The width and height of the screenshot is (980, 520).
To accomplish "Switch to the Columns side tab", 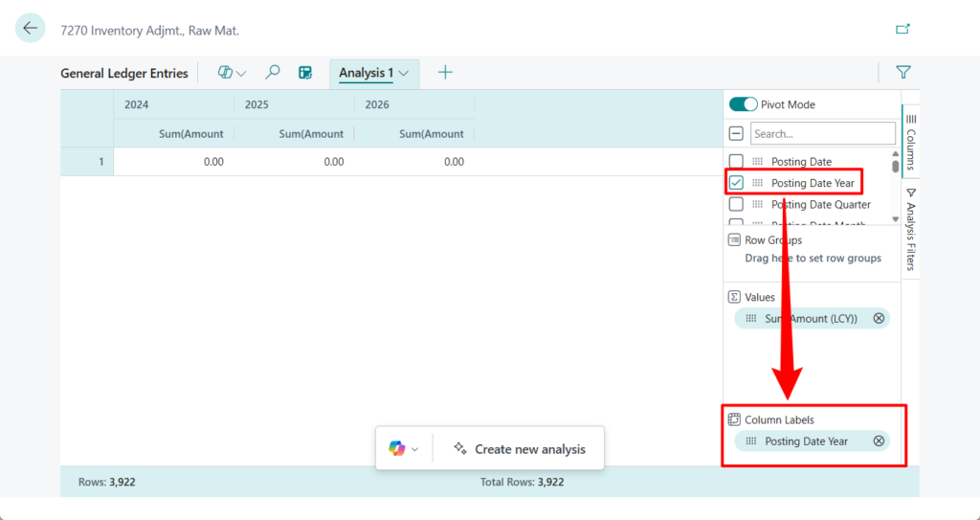I will (x=910, y=140).
